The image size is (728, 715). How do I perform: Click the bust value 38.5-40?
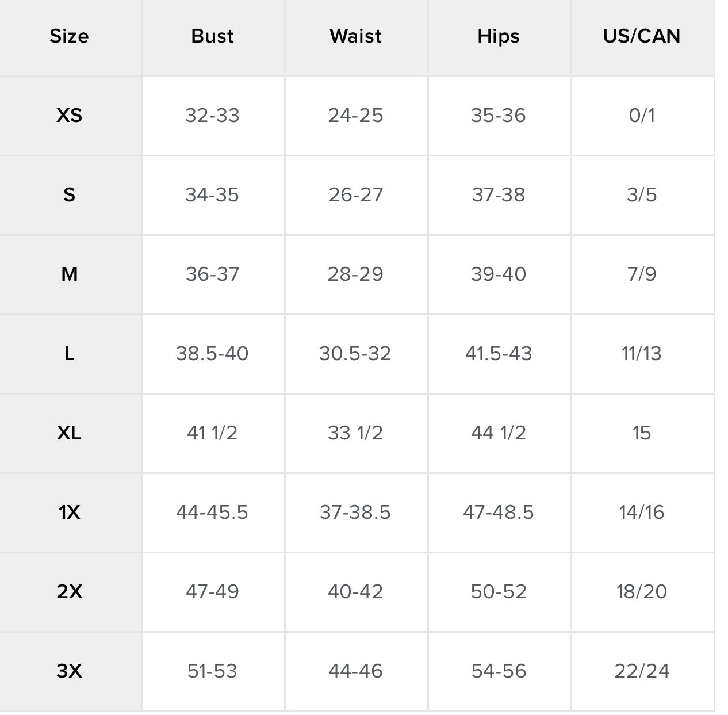(x=212, y=354)
